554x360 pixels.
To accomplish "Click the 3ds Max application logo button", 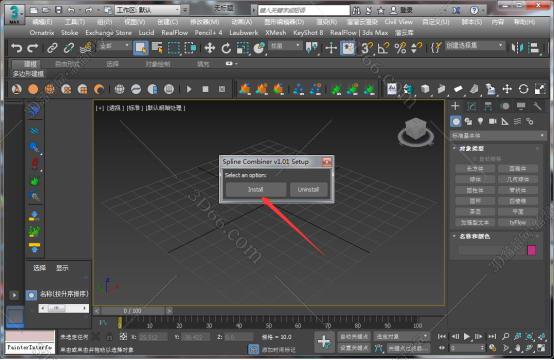I will coord(14,14).
